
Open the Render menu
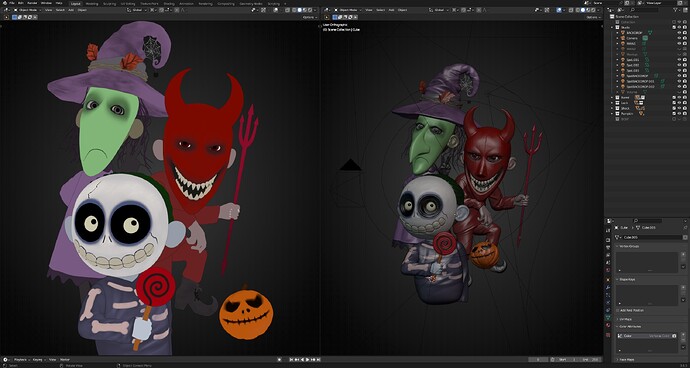point(32,3)
